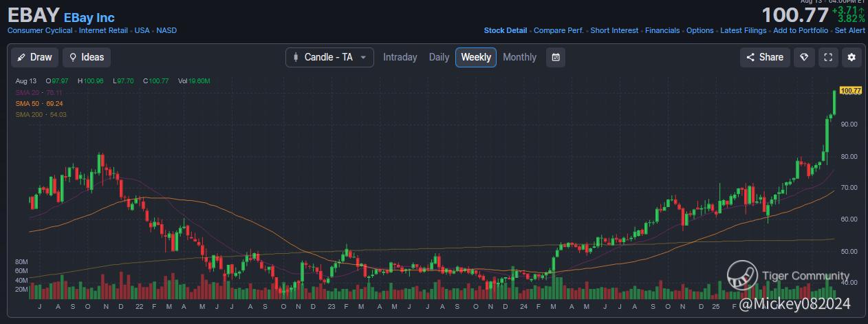Screen dimensions: 868x324
Task: Click the O 97.97 open value
Action: pyautogui.click(x=56, y=81)
